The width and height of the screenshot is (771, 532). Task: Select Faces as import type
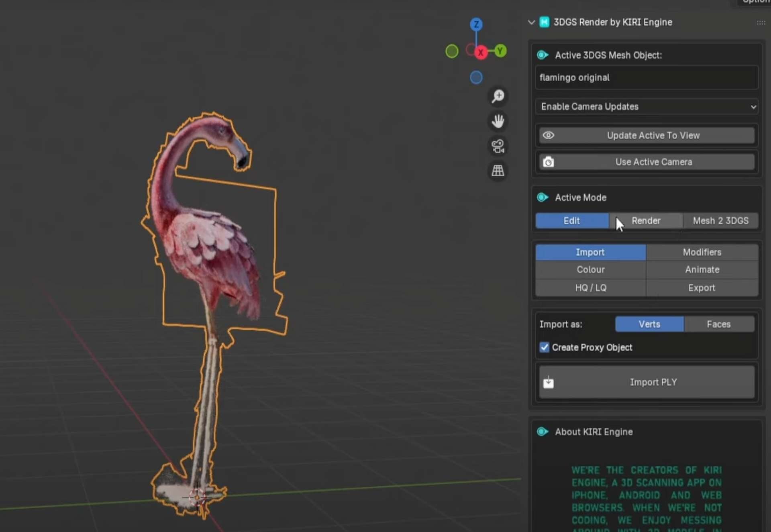[718, 324]
